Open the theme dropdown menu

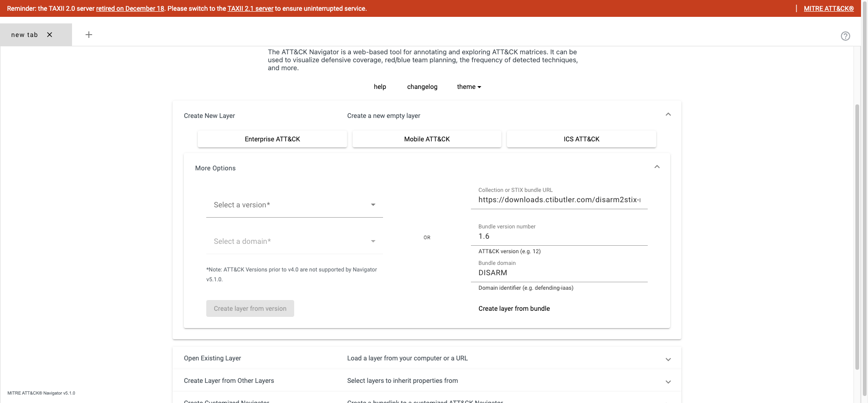469,87
